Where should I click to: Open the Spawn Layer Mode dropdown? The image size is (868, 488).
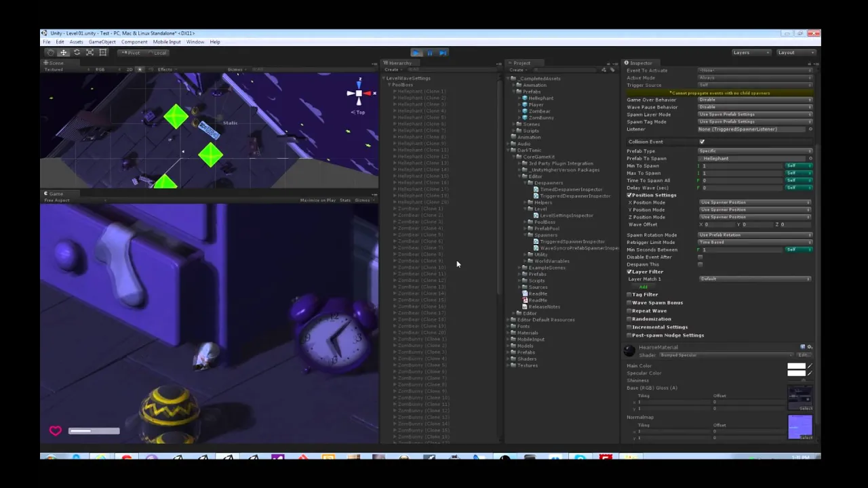755,115
